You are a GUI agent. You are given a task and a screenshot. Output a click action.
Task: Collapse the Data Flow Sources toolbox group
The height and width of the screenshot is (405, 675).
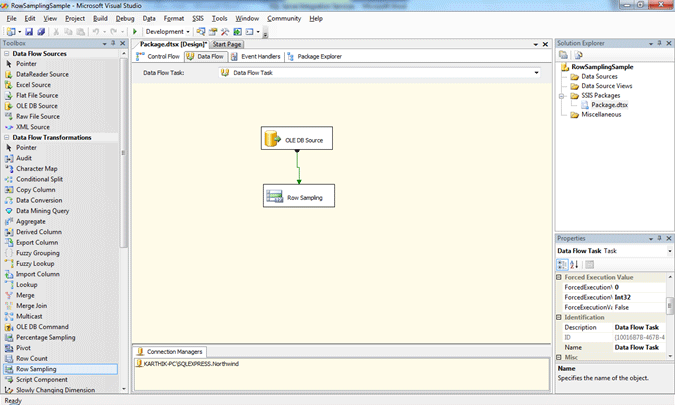tap(6, 54)
